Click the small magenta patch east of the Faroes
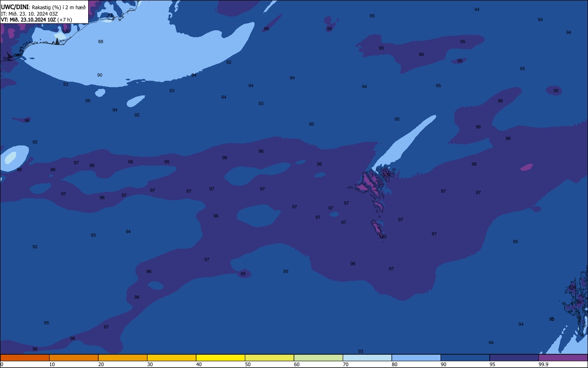Viewport: 588px width, 368px height. (x=526, y=167)
